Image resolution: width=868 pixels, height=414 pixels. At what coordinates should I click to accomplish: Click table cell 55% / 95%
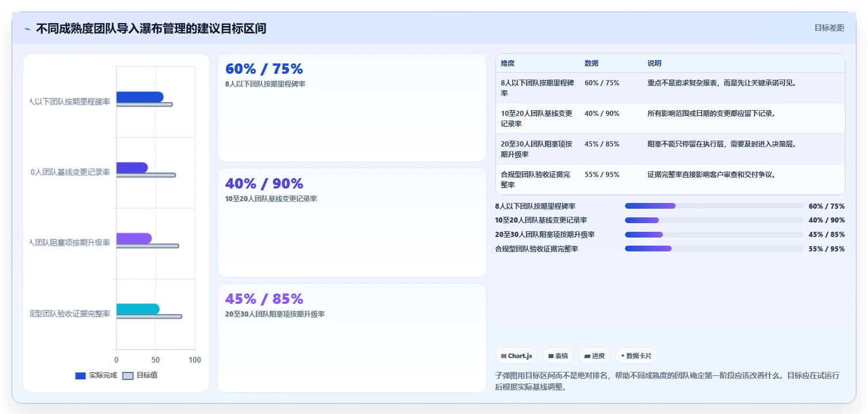pos(602,174)
